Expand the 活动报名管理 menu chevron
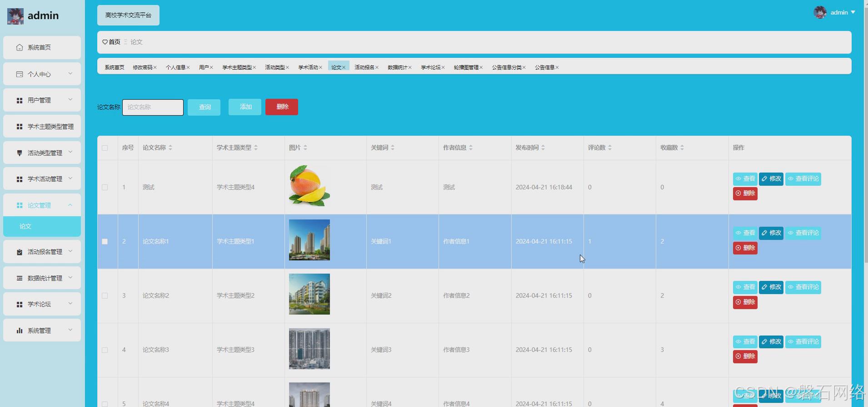The height and width of the screenshot is (407, 868). point(70,251)
